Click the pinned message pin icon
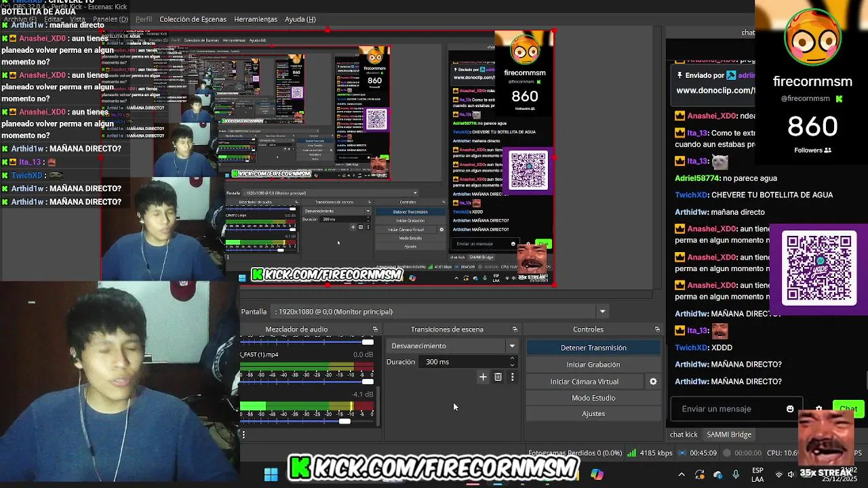 (679, 75)
